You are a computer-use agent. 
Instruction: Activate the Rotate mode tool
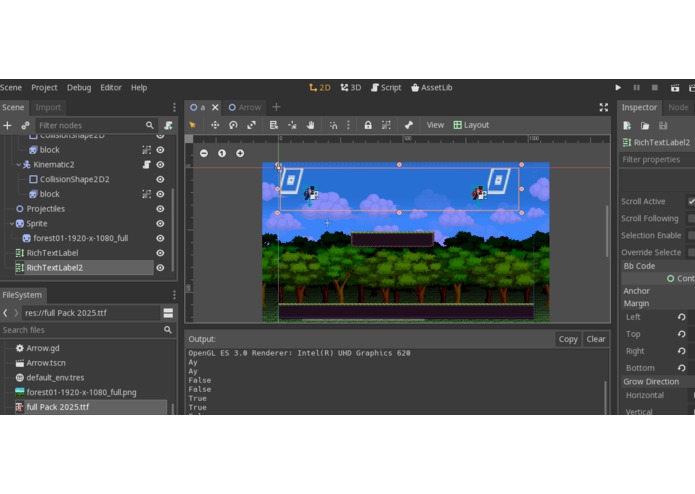[x=233, y=125]
